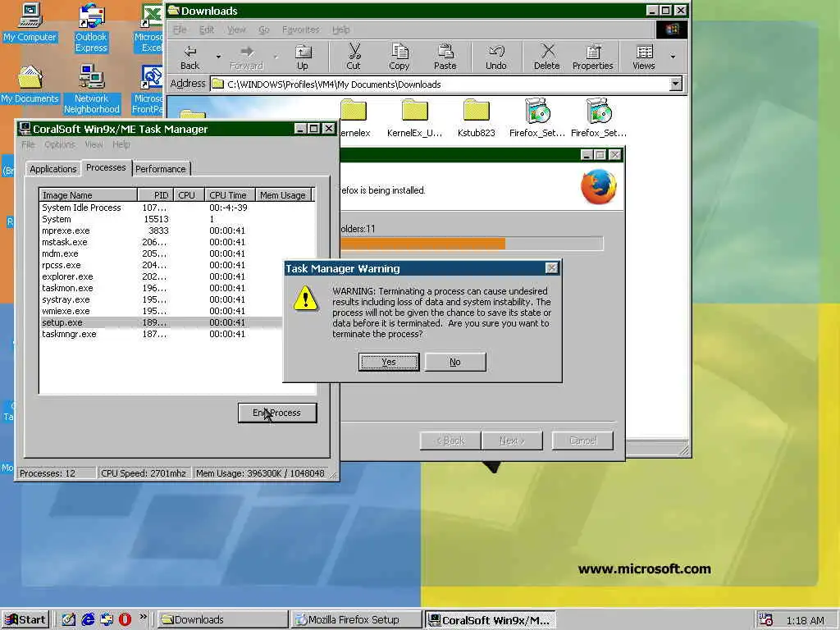Screen dimensions: 840x630
Task: Click No in Task Manager Warning
Action: [x=454, y=362]
